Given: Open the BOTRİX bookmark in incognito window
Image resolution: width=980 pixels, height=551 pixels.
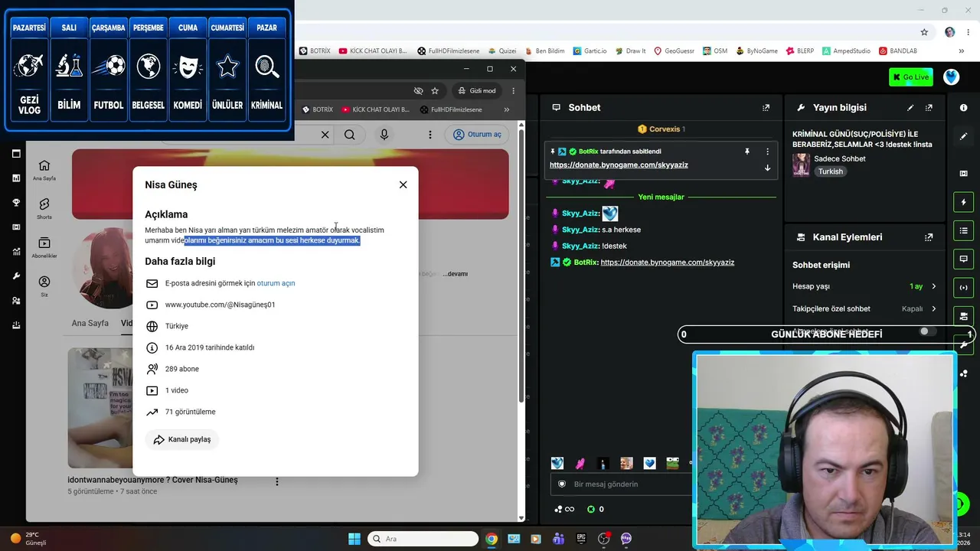Looking at the screenshot, I should click(x=317, y=109).
